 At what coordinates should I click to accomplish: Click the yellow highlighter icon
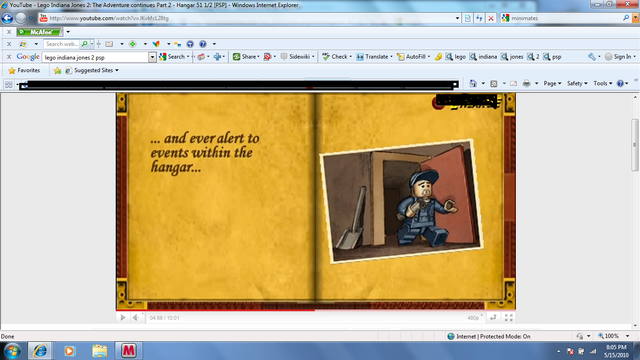click(x=438, y=57)
